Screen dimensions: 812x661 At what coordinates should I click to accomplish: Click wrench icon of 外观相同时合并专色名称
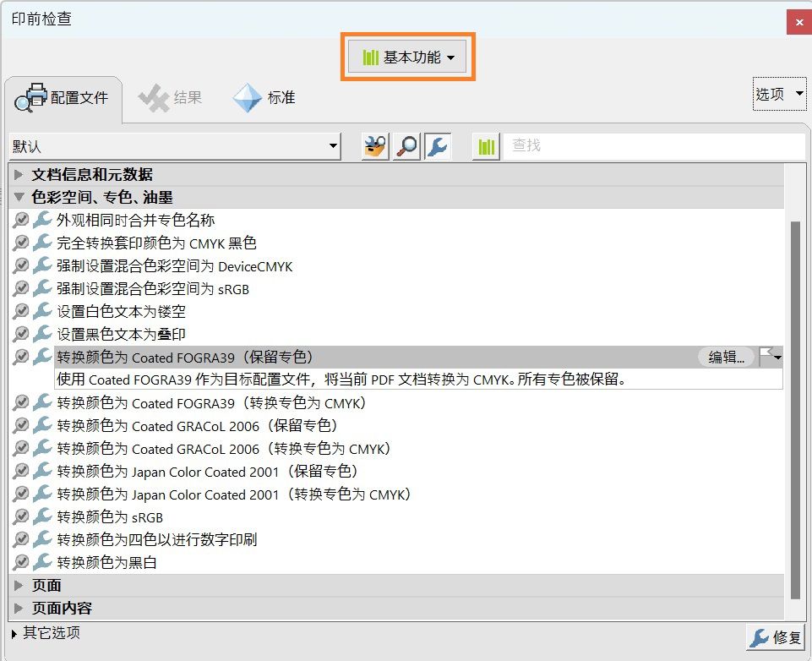[42, 220]
